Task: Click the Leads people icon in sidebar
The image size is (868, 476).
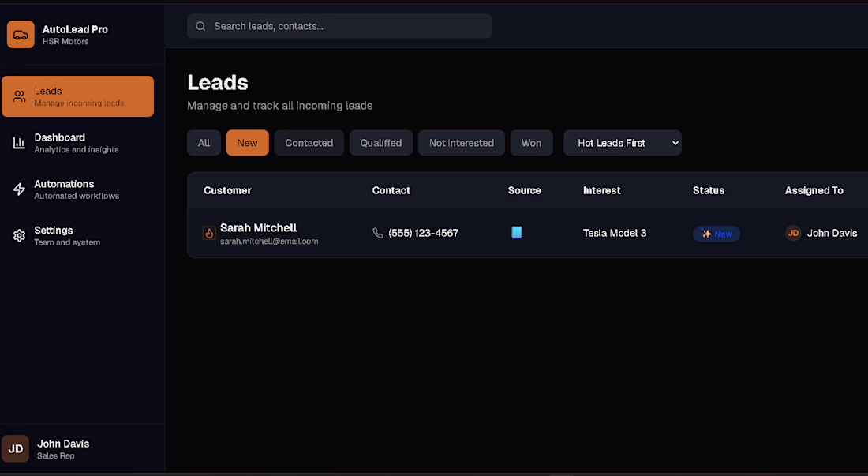Action: (x=20, y=96)
